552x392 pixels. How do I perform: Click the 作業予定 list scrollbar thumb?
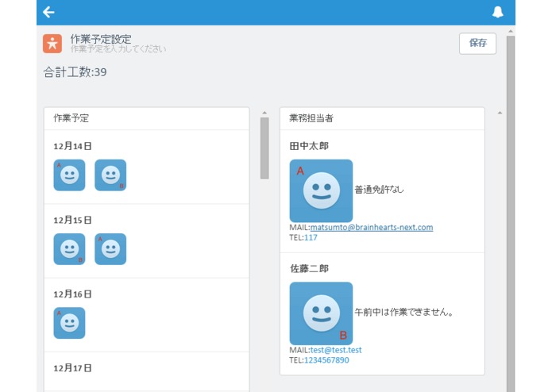[264, 148]
